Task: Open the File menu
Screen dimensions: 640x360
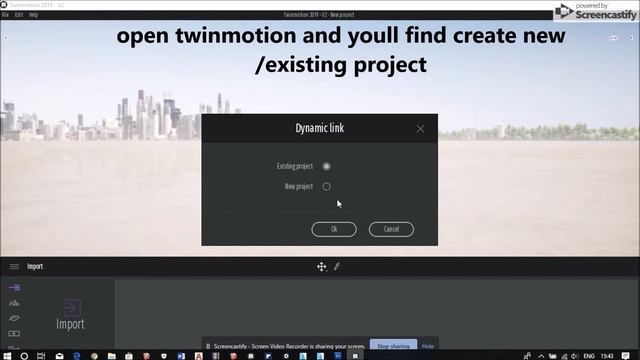Action: [5, 15]
